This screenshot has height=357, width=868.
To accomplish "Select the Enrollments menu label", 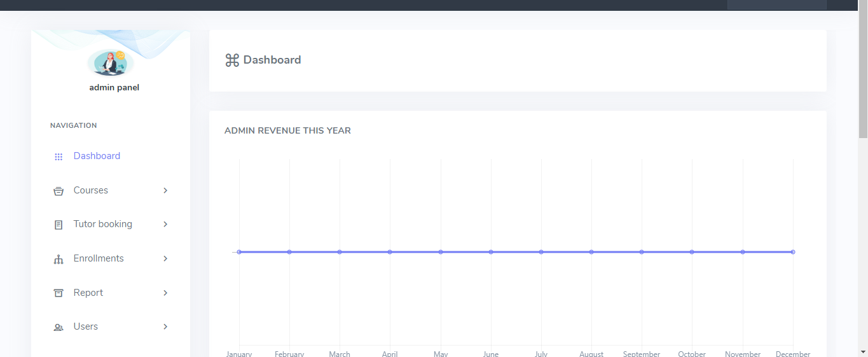I will click(99, 258).
